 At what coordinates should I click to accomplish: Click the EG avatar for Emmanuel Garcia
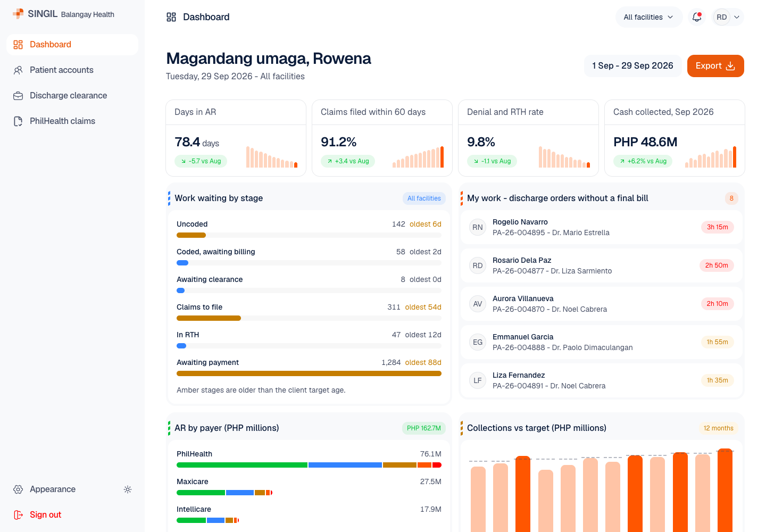pos(478,342)
